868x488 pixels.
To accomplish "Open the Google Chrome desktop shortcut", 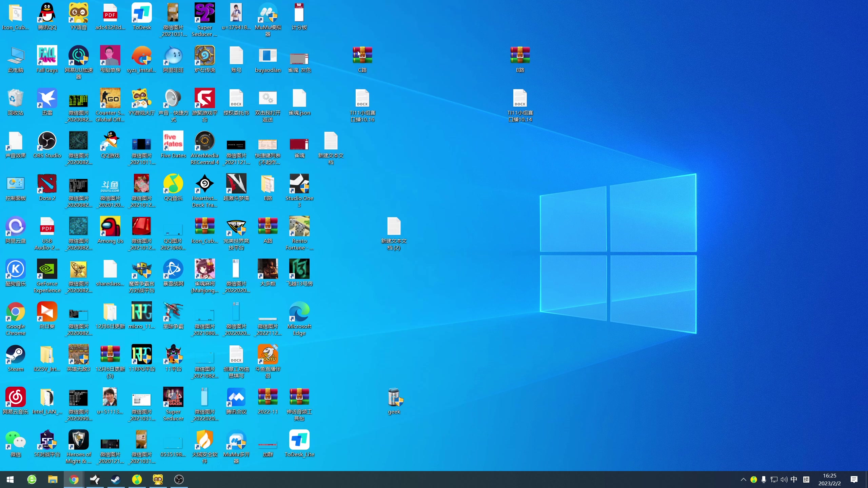I will click(x=16, y=319).
